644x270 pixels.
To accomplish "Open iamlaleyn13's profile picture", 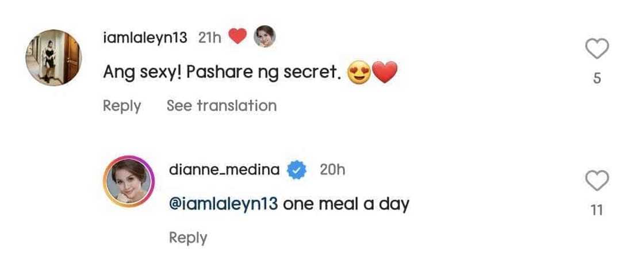I will (x=53, y=58).
